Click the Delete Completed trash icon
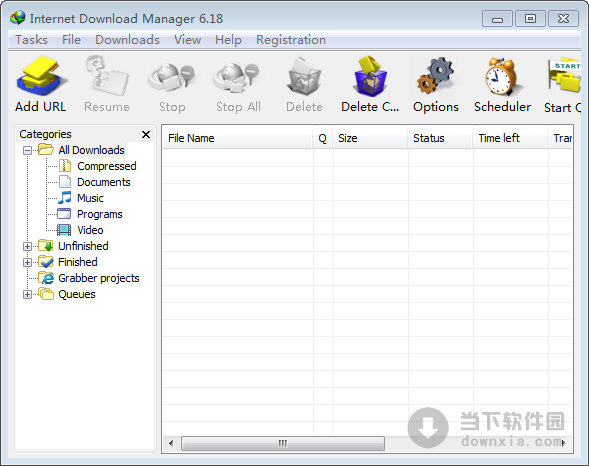 pos(370,76)
